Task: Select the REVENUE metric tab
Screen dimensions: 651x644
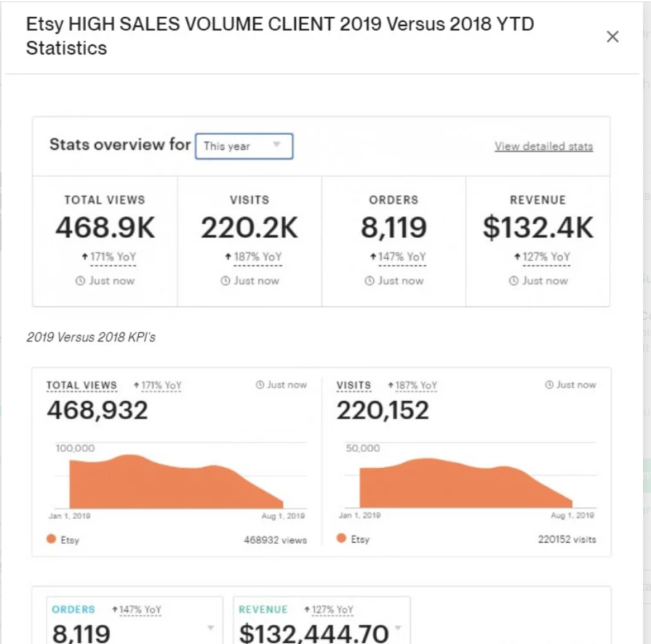Action: [263, 610]
